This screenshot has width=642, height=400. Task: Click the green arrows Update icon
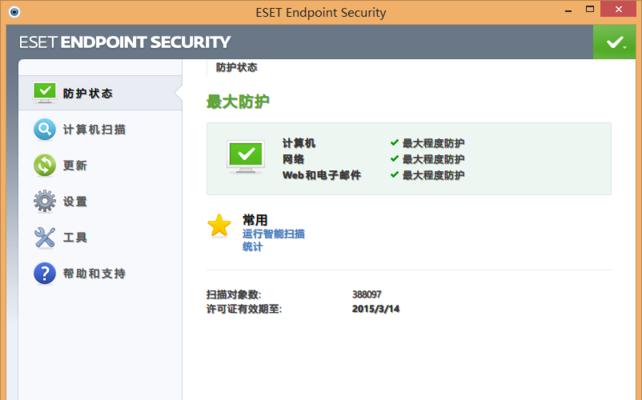click(x=45, y=165)
